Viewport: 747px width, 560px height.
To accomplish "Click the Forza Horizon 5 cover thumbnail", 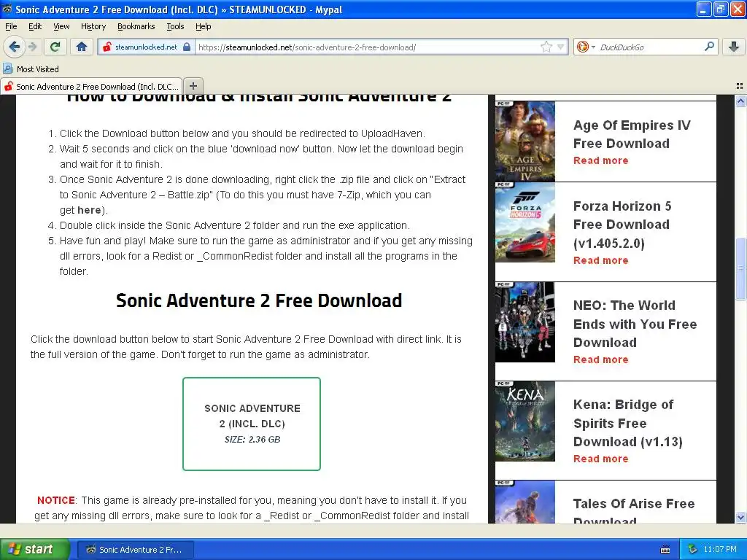I will tap(525, 222).
